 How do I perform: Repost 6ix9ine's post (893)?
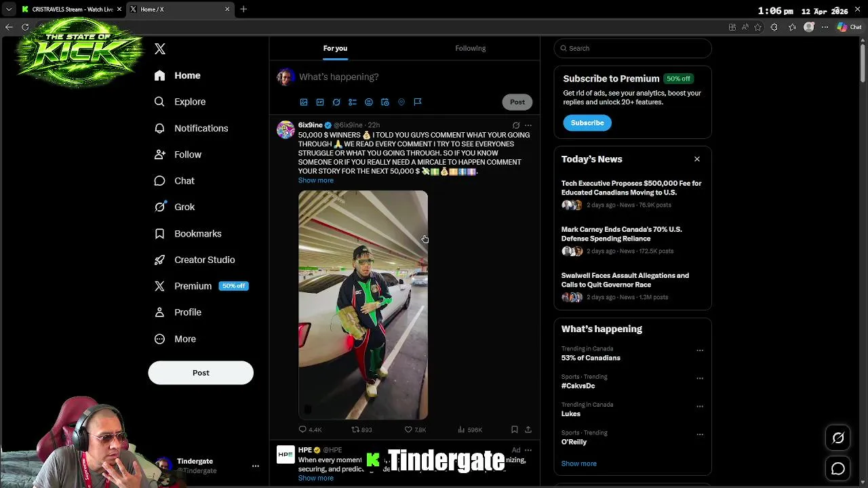[x=361, y=430]
